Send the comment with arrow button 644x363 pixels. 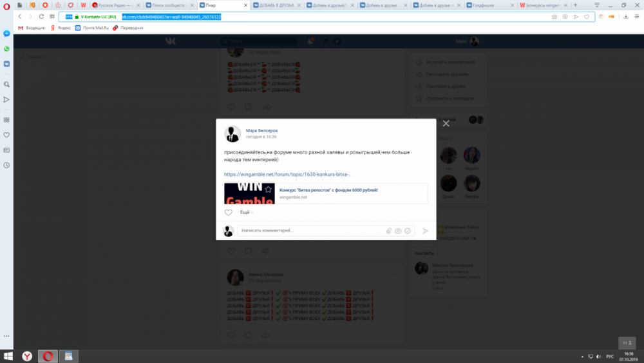click(426, 231)
